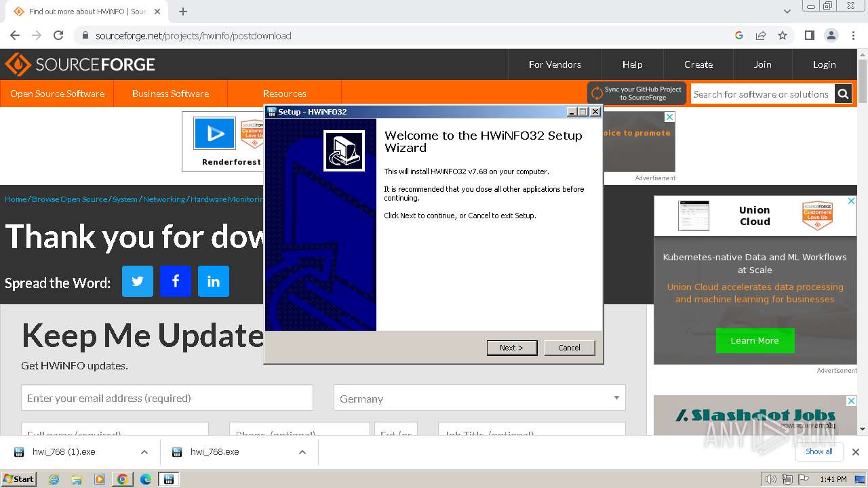
Task: Open Business Software tab
Action: 170,94
